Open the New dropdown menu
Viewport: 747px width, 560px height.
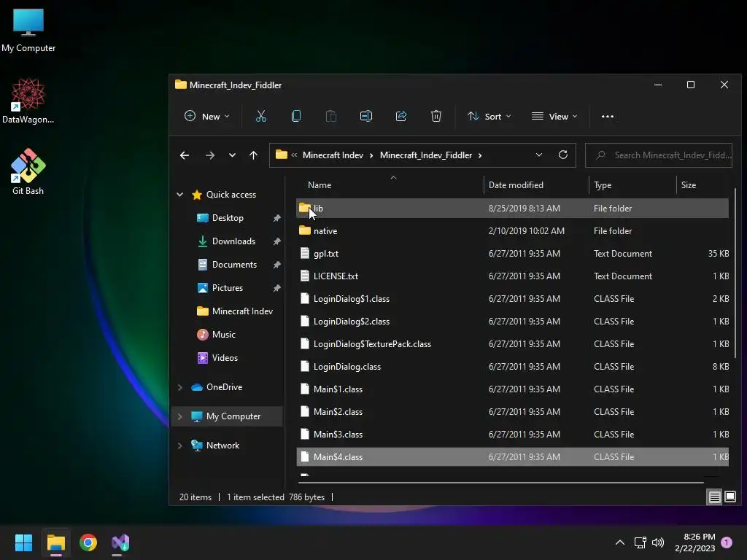[206, 116]
